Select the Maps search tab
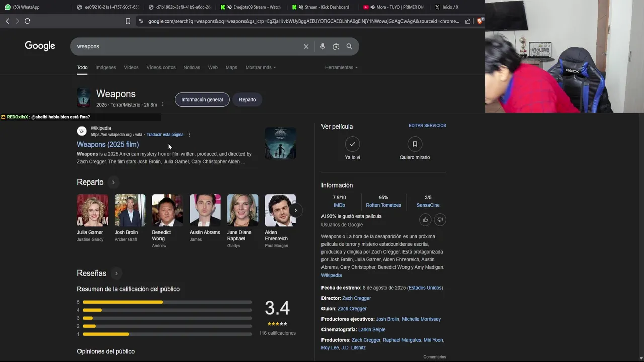The image size is (644, 362). click(231, 67)
